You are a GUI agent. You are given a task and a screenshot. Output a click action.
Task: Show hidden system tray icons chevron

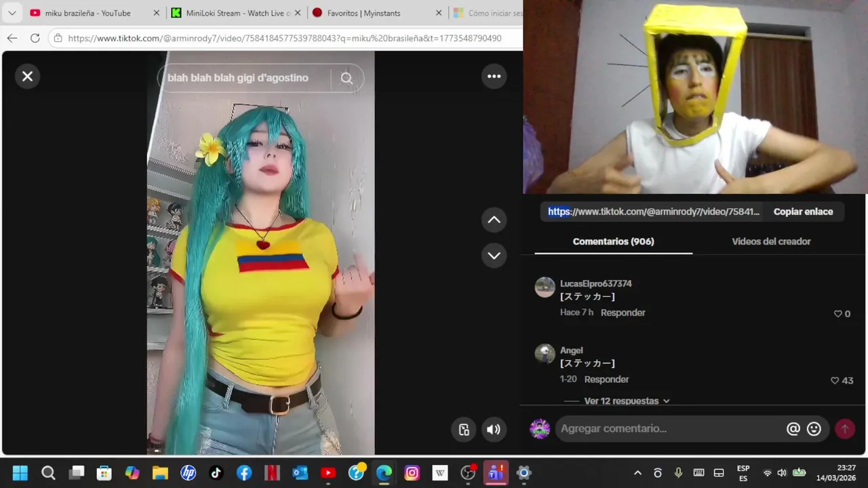pyautogui.click(x=637, y=473)
